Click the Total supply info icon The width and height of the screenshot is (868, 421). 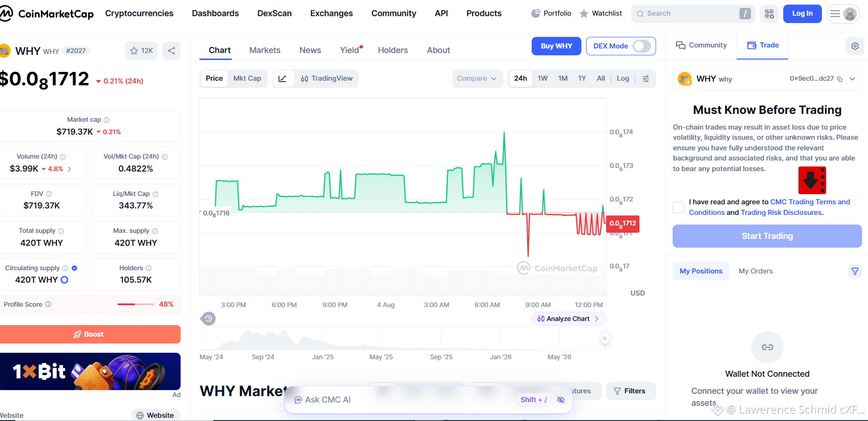(x=61, y=231)
